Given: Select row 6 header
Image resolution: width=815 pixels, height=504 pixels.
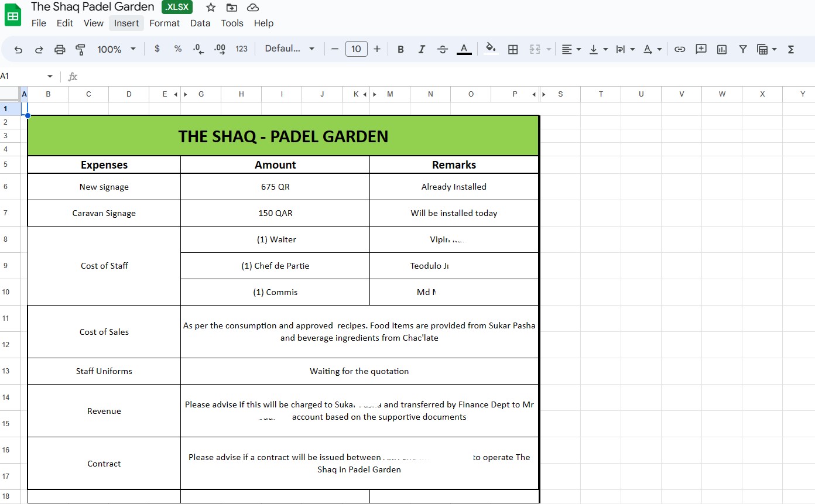Looking at the screenshot, I should click(x=5, y=187).
